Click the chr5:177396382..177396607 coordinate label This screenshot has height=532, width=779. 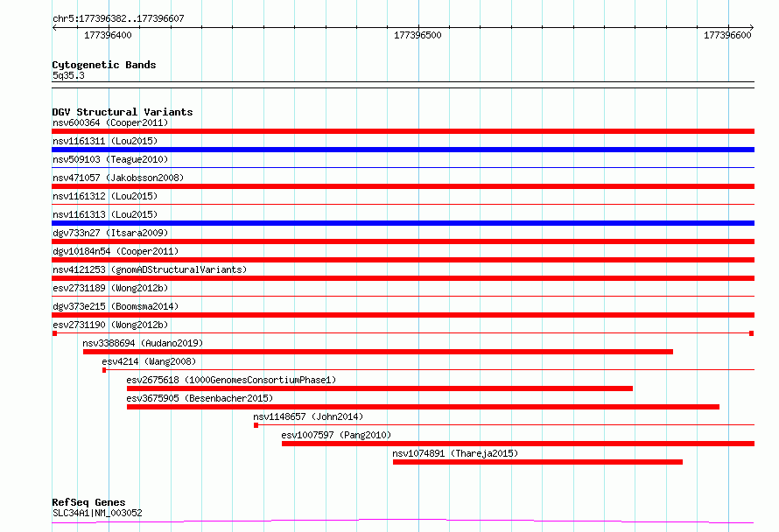pos(118,18)
